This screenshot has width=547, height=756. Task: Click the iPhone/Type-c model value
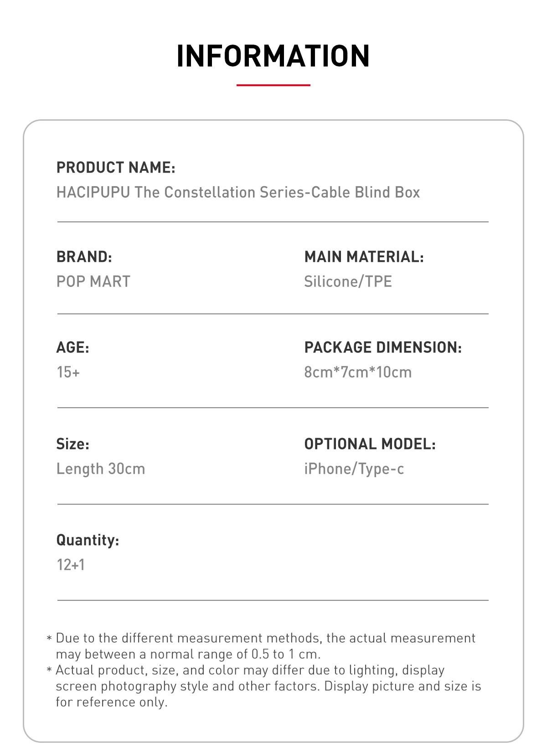354,469
